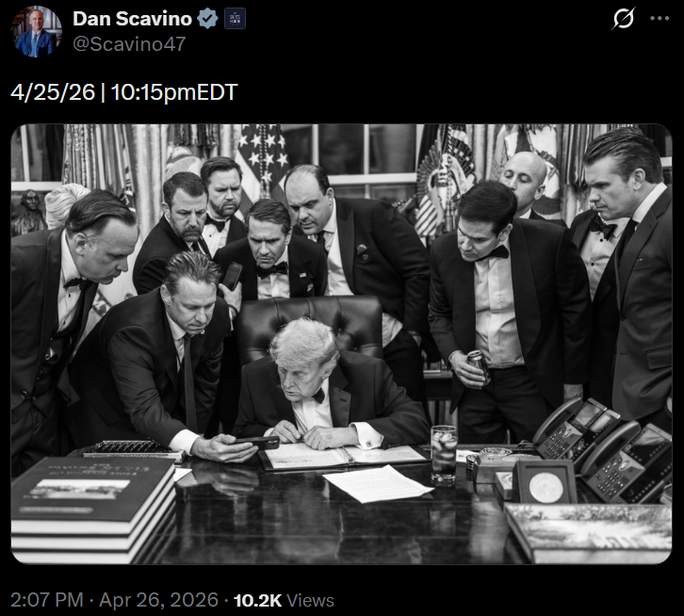Screen dimensions: 684x616
Task: Open the three-dot more options menu
Action: [x=660, y=18]
